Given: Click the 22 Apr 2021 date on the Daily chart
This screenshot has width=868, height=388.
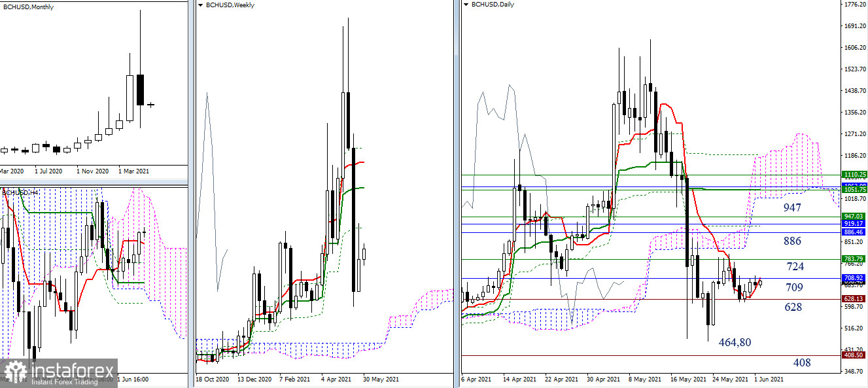Looking at the screenshot, I should 562,379.
